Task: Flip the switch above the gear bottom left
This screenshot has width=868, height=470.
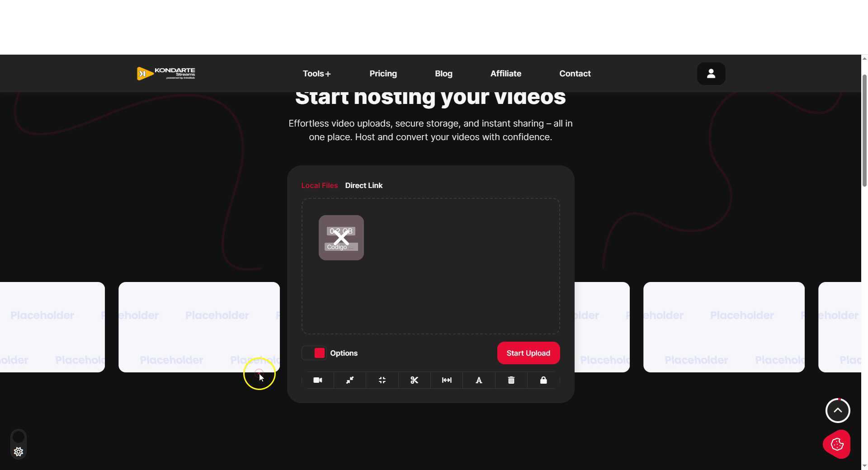Action: (x=19, y=436)
